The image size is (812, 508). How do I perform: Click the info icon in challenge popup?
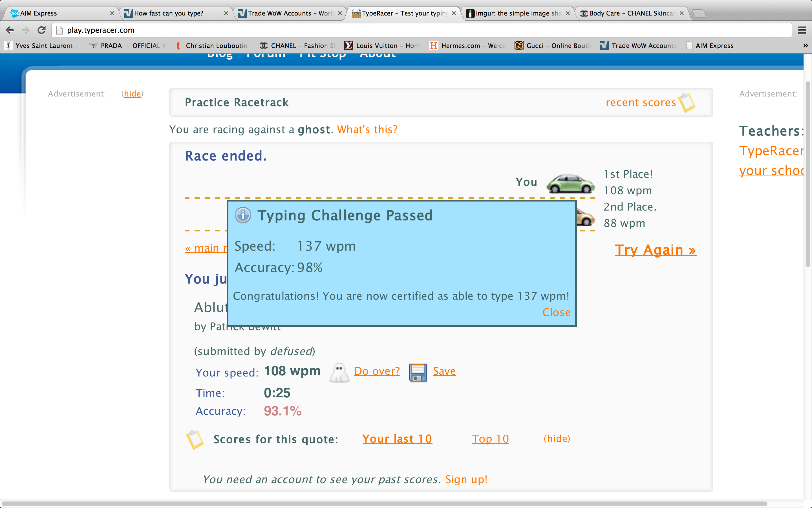[x=243, y=215]
